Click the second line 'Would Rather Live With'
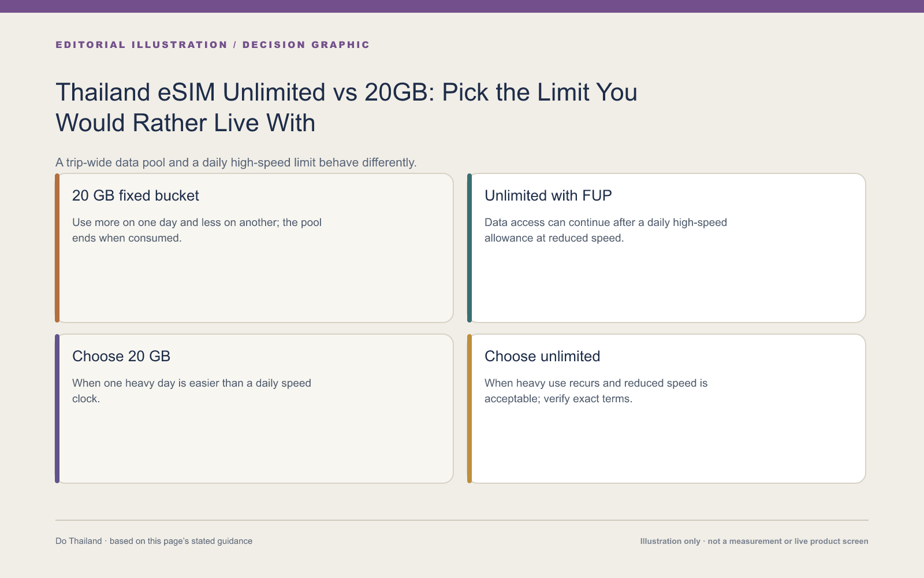924x578 pixels. (185, 123)
